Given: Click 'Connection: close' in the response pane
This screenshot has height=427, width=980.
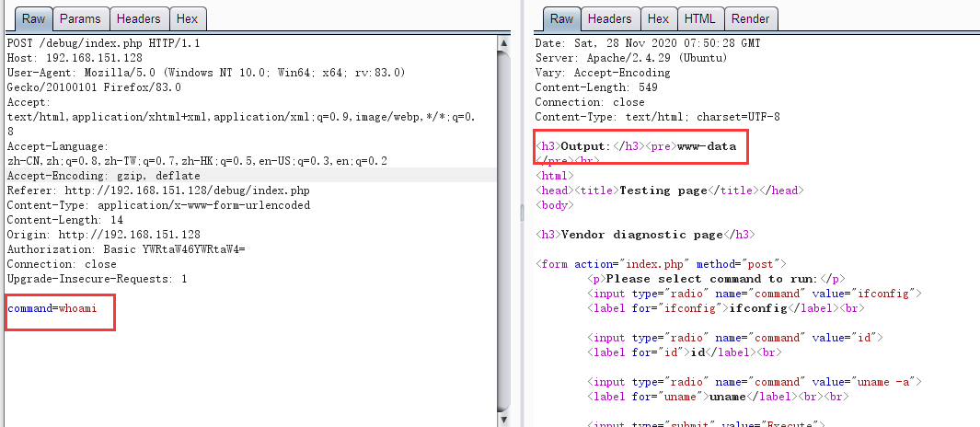Looking at the screenshot, I should [589, 102].
